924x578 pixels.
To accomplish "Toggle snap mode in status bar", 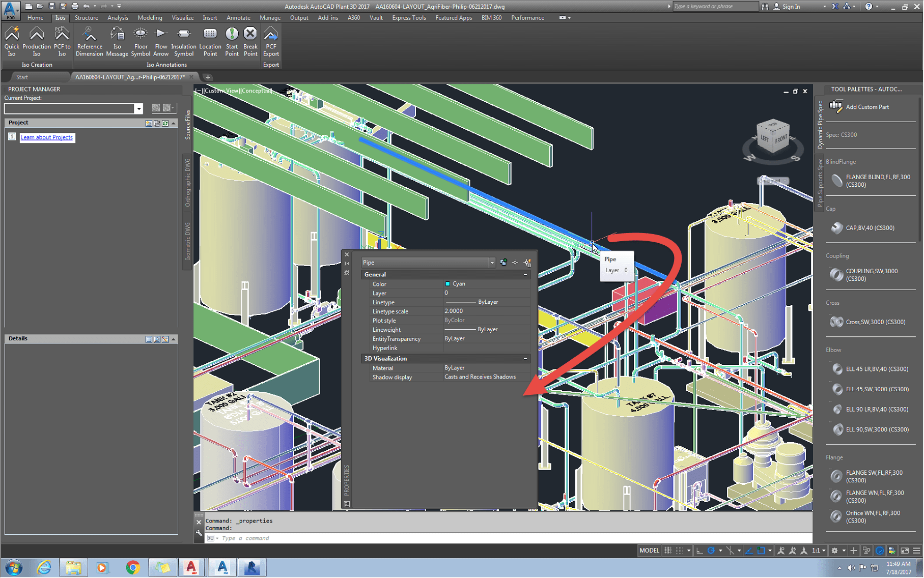I will click(679, 551).
